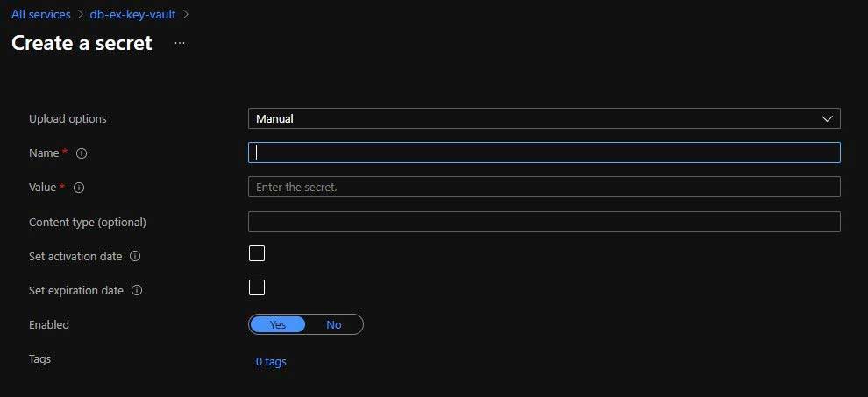
Task: Click the Enter the secret value field
Action: tap(544, 188)
